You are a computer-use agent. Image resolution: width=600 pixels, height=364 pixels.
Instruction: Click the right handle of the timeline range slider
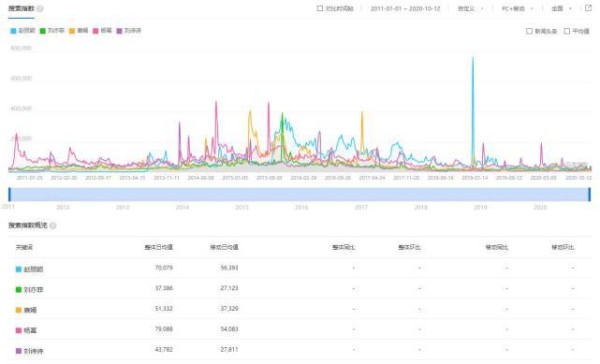tap(589, 194)
